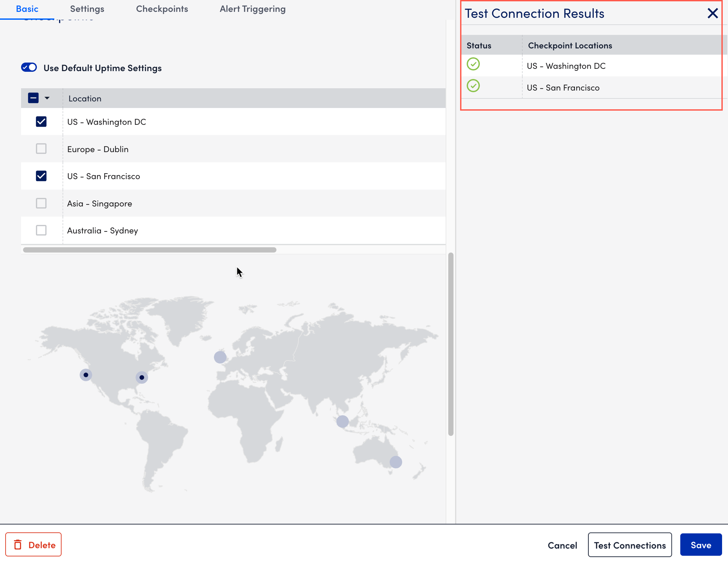The image size is (728, 563).
Task: Click the green success icon for Washington DC
Action: pos(473,64)
